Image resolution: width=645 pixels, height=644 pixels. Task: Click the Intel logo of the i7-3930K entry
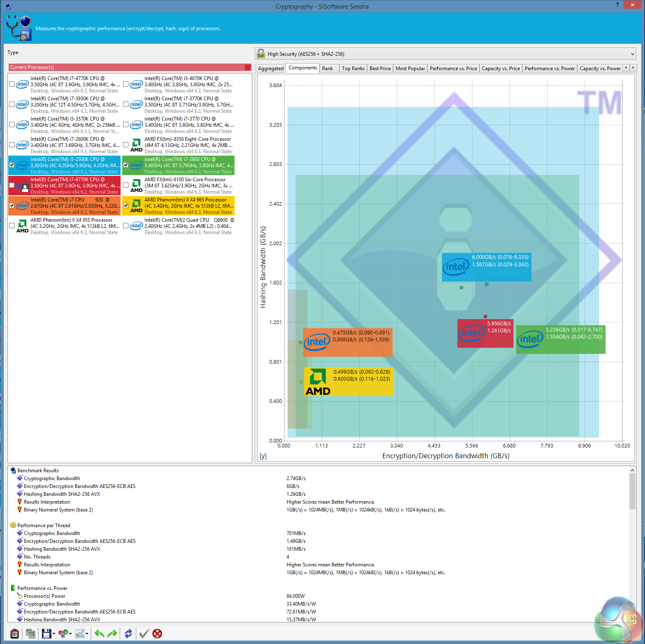tap(22, 104)
